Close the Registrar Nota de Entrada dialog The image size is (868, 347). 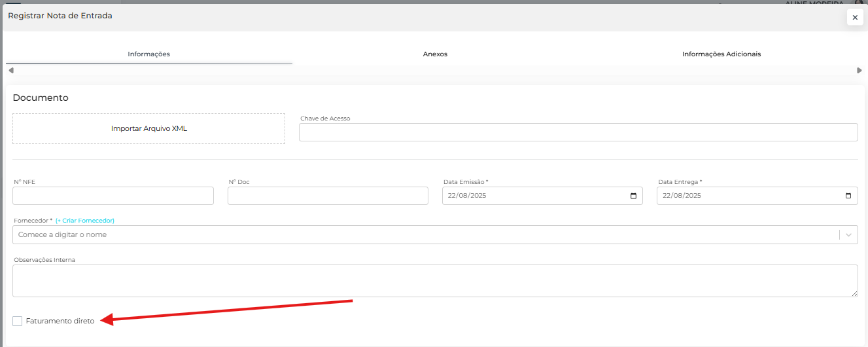tap(854, 18)
